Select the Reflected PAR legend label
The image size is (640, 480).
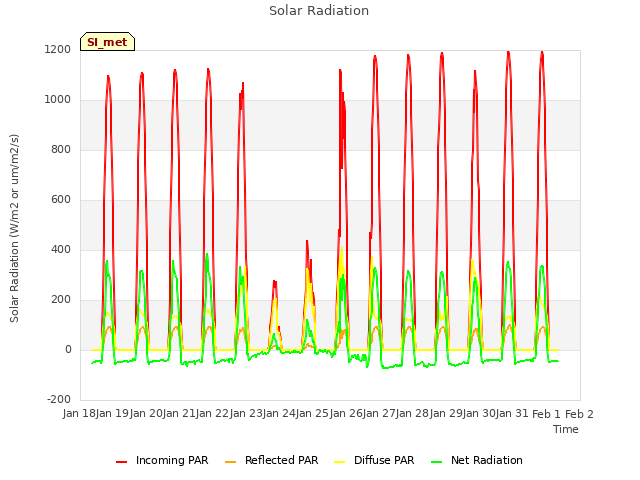point(281,460)
